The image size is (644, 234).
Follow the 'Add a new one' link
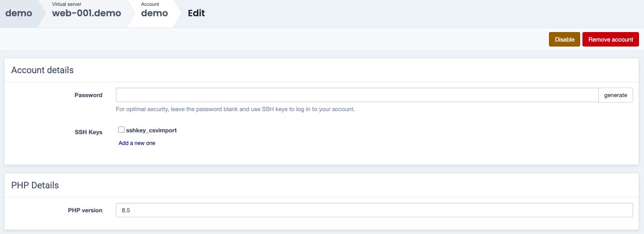coord(137,143)
